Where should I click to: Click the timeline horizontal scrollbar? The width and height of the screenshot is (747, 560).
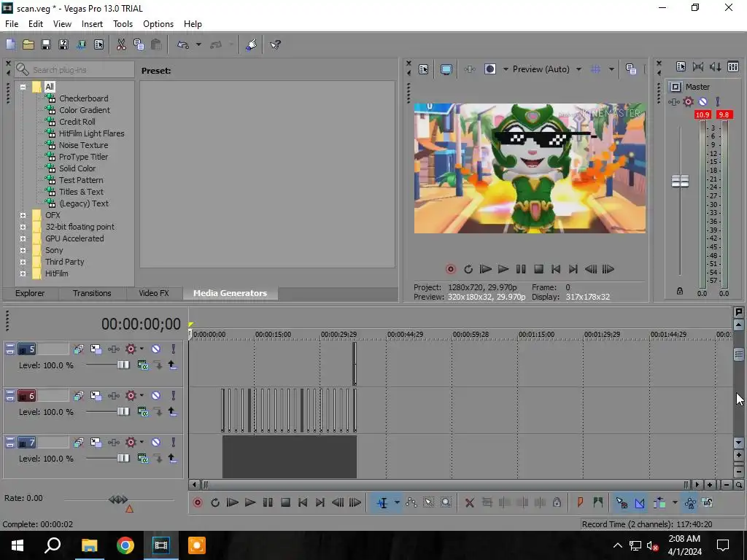[x=445, y=485]
